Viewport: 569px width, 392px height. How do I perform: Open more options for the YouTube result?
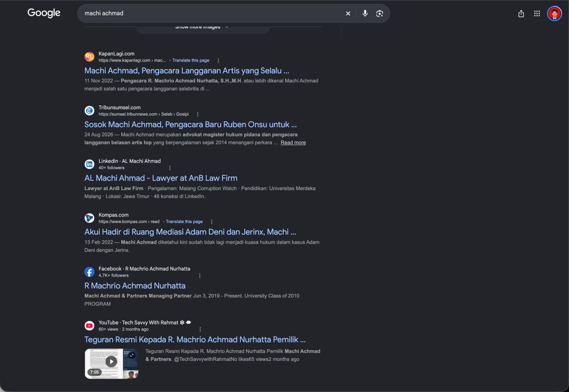pyautogui.click(x=200, y=329)
